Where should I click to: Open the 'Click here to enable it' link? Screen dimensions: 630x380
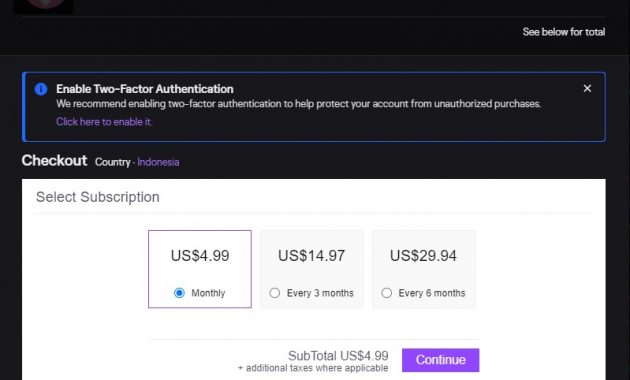point(104,122)
